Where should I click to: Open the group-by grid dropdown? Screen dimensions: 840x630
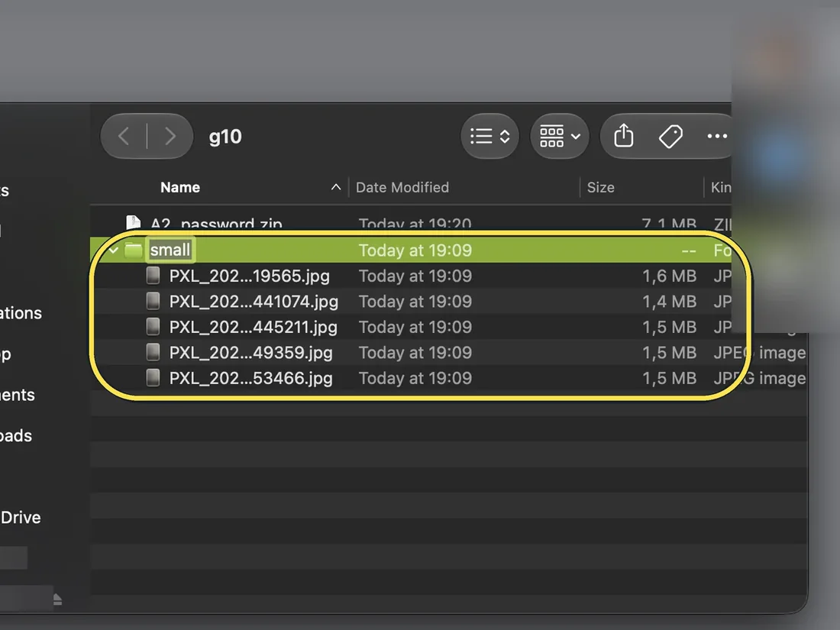pyautogui.click(x=559, y=136)
